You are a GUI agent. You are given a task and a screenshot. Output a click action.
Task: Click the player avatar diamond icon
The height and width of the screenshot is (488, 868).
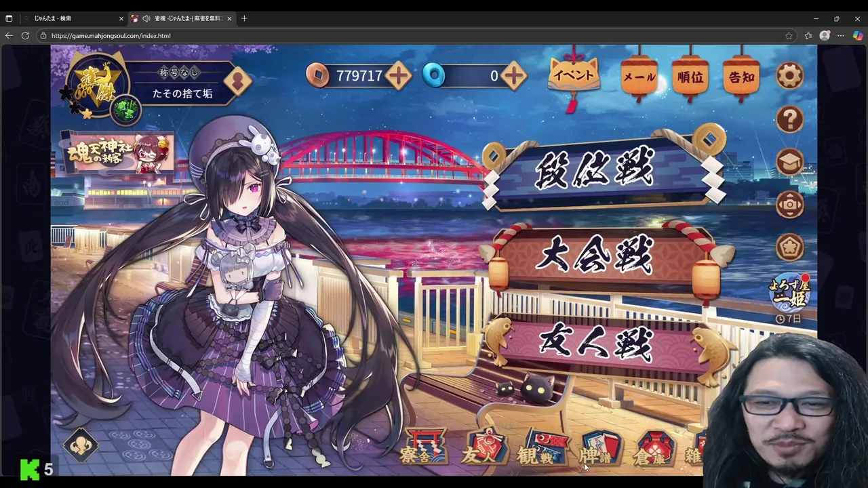pos(237,81)
